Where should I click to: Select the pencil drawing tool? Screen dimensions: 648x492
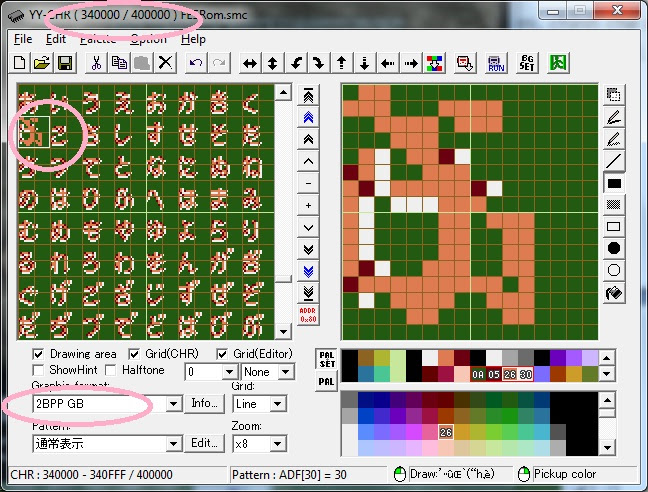(x=614, y=117)
